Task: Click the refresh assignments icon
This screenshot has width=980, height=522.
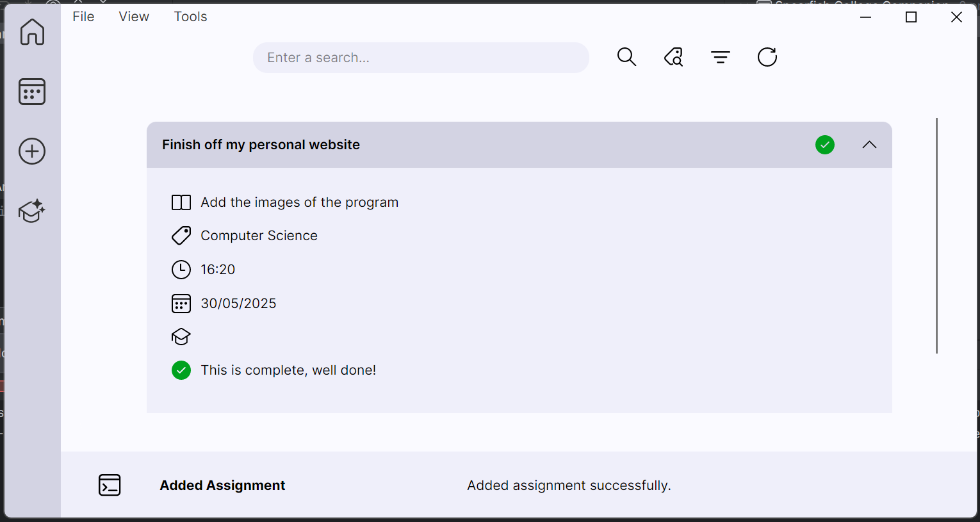Action: coord(767,57)
